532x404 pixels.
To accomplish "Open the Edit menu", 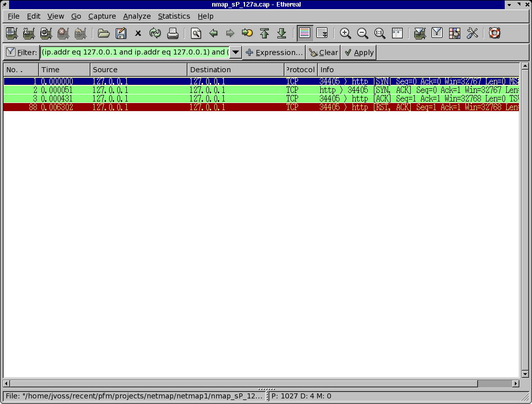I will coord(33,16).
